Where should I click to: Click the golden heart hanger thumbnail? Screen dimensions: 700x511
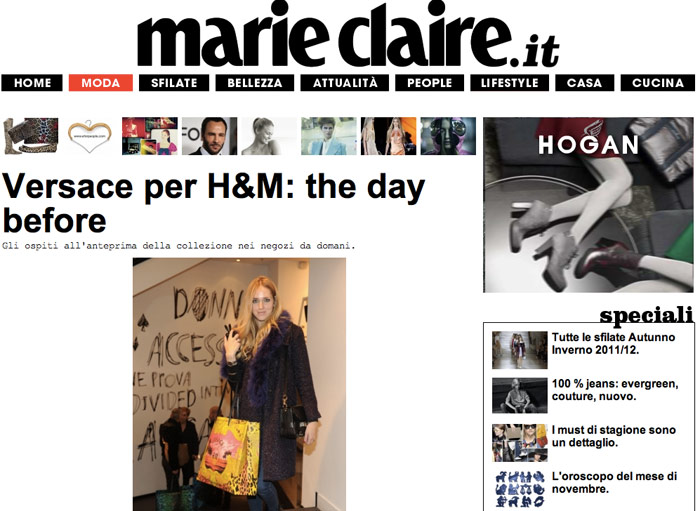point(89,136)
